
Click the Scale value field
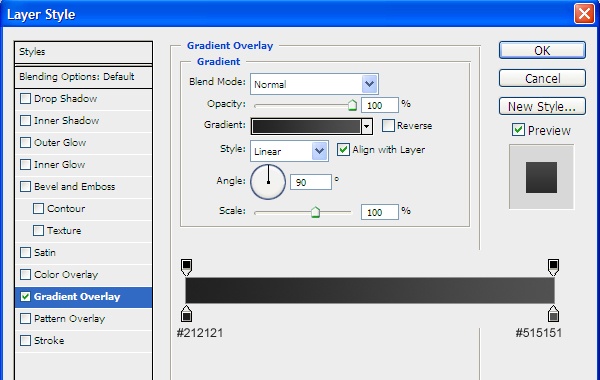(380, 212)
